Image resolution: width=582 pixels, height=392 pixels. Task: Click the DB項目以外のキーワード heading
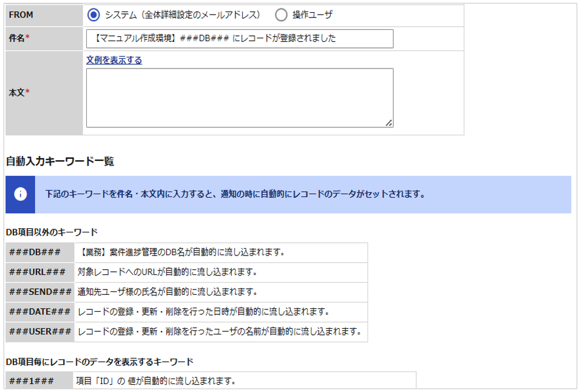(52, 232)
